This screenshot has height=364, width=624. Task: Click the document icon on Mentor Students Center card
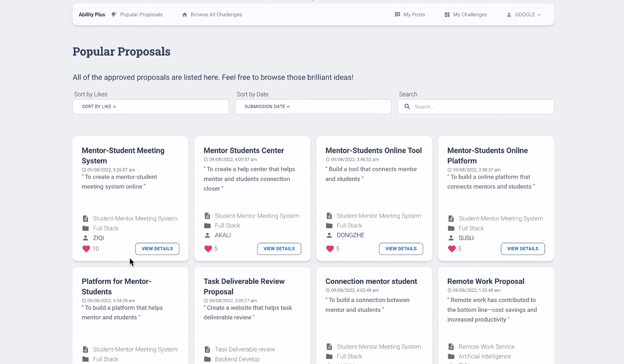coord(207,215)
